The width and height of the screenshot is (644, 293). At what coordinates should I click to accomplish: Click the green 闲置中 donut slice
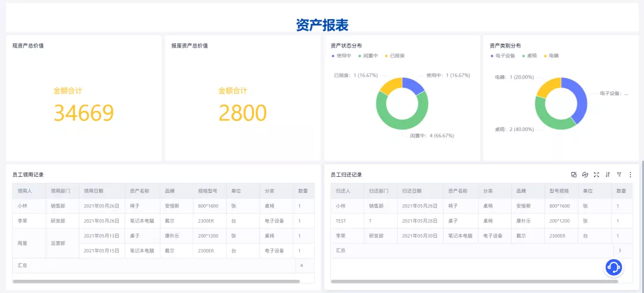402,124
